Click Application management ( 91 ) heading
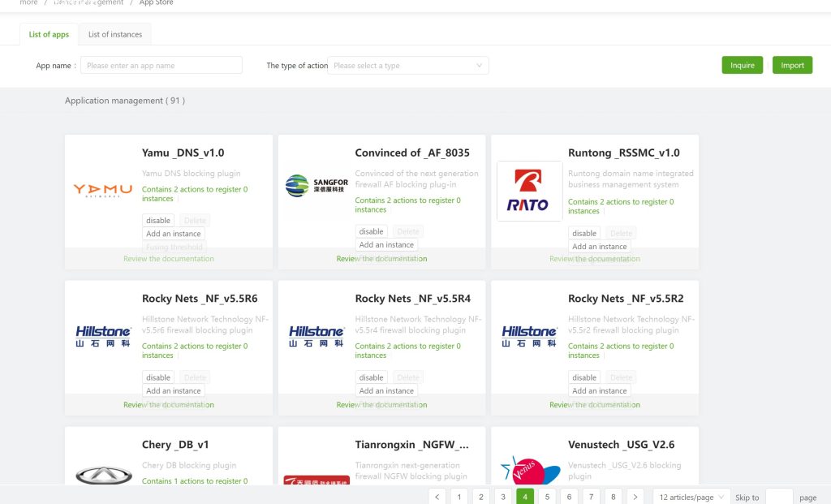The image size is (831, 504). pos(124,100)
